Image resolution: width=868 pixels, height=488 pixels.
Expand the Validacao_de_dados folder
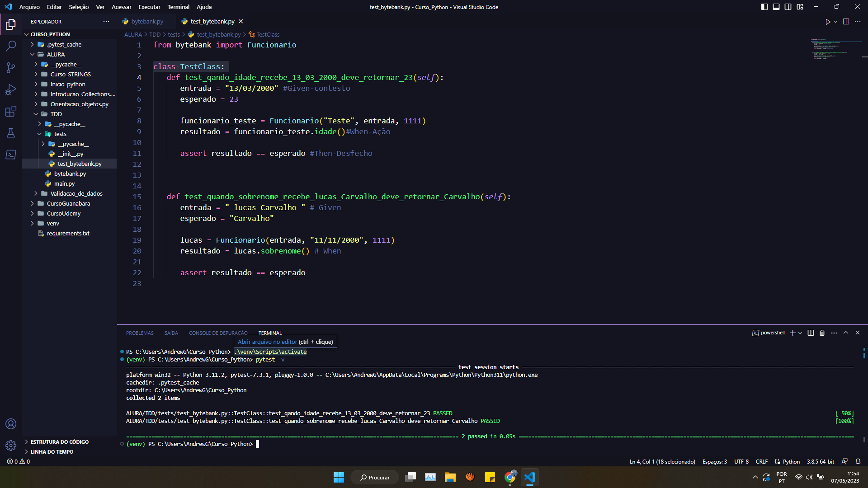click(x=36, y=193)
